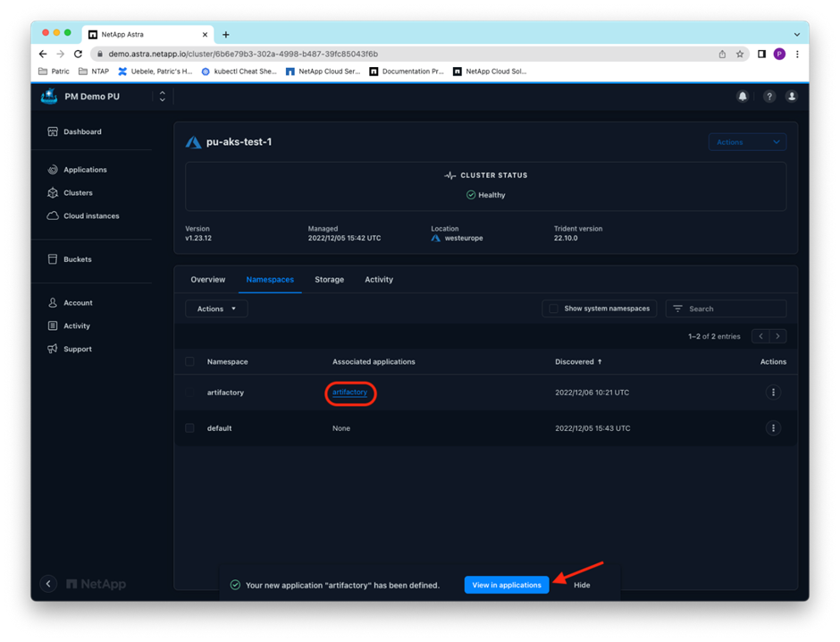Open the browser side panel icon
Image resolution: width=840 pixels, height=642 pixels.
click(761, 55)
